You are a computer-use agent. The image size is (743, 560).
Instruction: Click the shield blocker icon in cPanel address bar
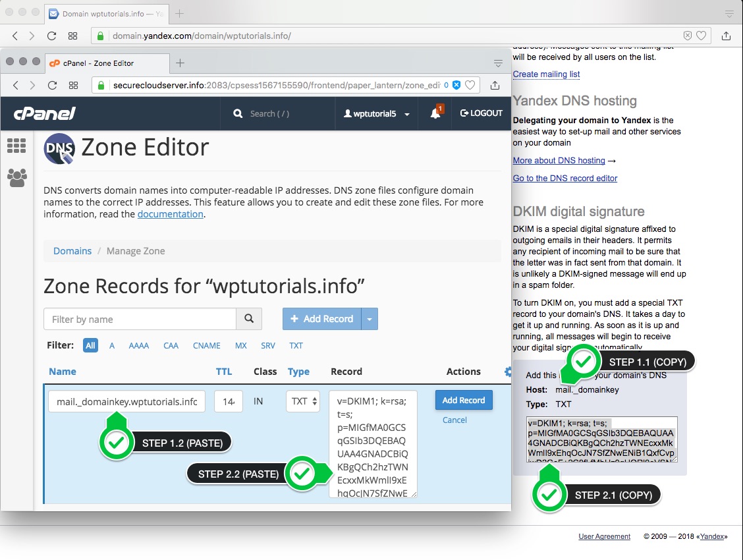456,85
